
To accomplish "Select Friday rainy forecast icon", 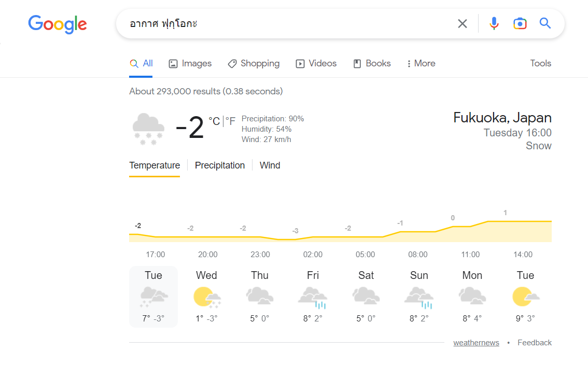I will click(x=313, y=298).
